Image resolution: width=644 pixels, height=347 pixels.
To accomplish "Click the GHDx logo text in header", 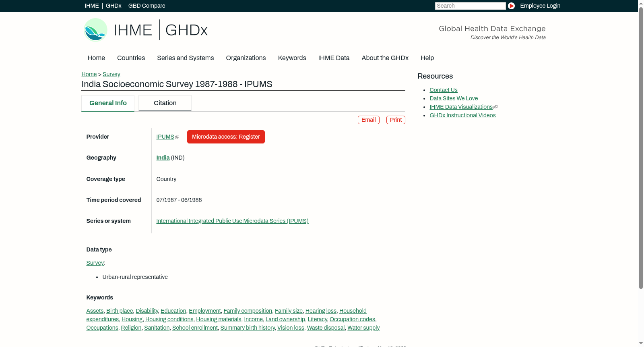I will [186, 30].
